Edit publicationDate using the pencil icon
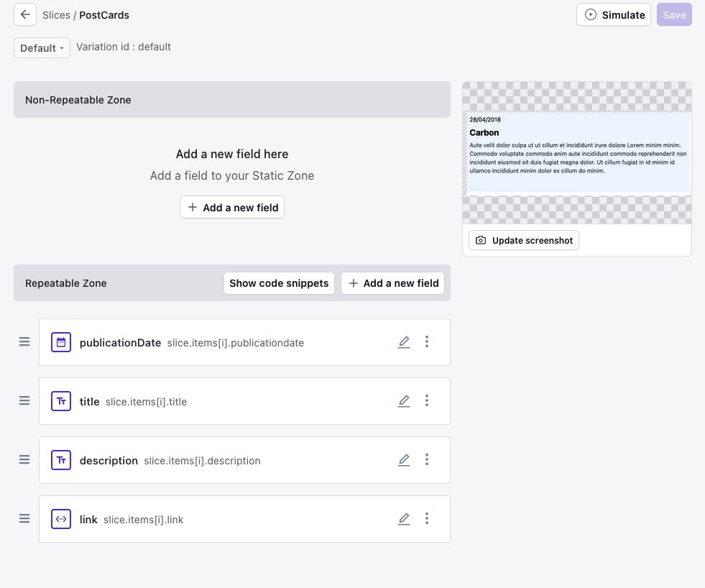Image resolution: width=705 pixels, height=588 pixels. click(x=404, y=342)
